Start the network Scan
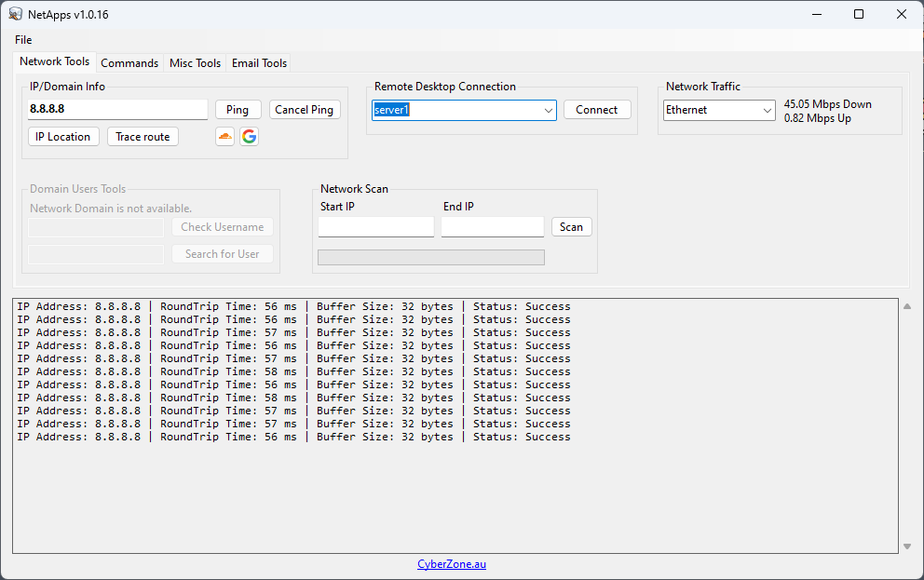 pyautogui.click(x=571, y=227)
